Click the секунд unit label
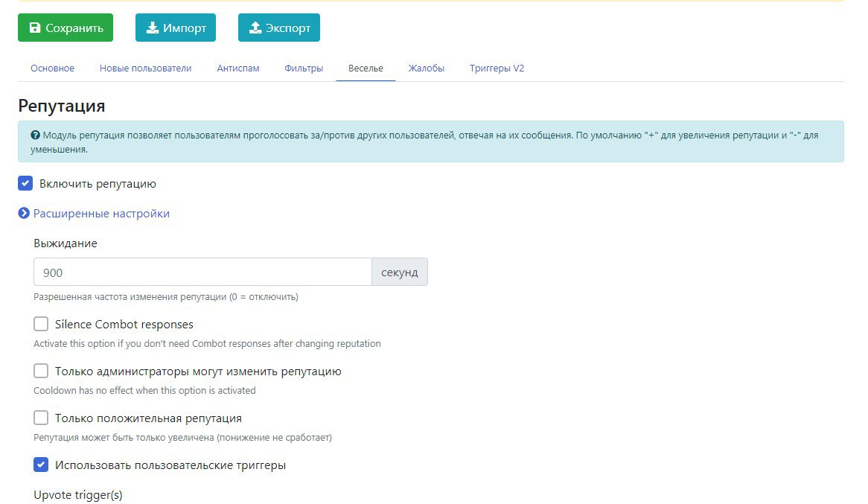The width and height of the screenshot is (868, 504). (400, 272)
